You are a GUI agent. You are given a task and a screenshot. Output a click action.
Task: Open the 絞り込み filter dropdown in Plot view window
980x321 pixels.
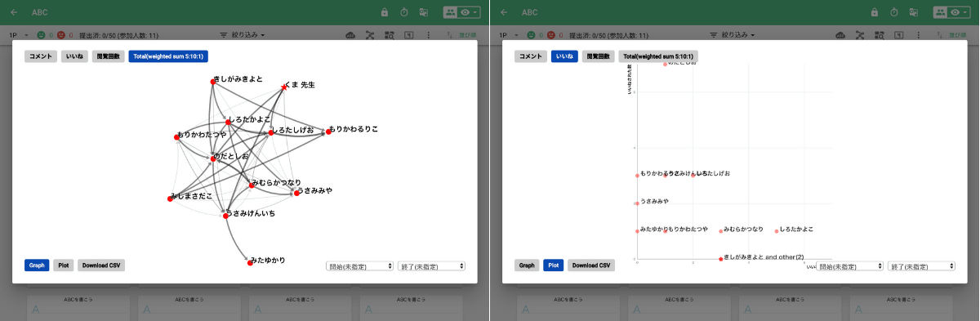[733, 35]
